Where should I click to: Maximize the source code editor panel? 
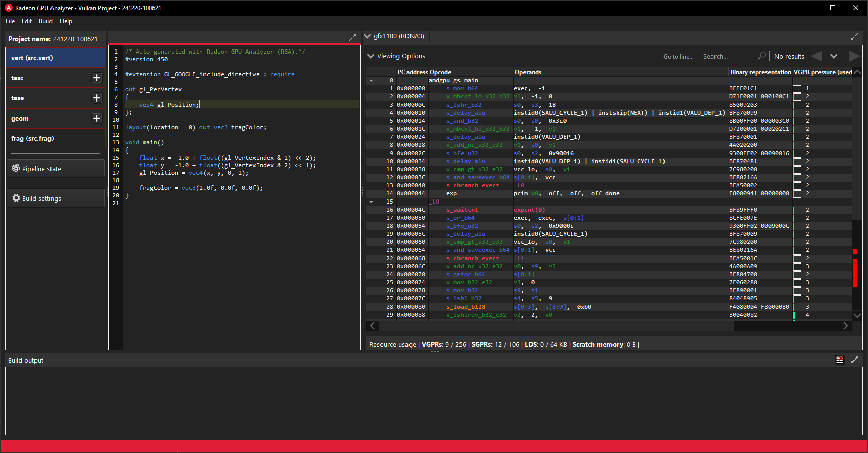pyautogui.click(x=352, y=38)
